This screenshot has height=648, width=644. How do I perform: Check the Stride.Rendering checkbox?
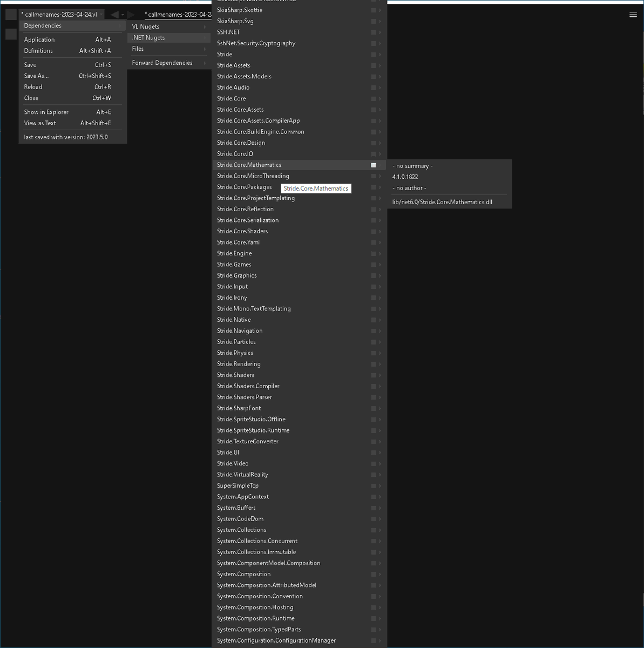tap(373, 364)
